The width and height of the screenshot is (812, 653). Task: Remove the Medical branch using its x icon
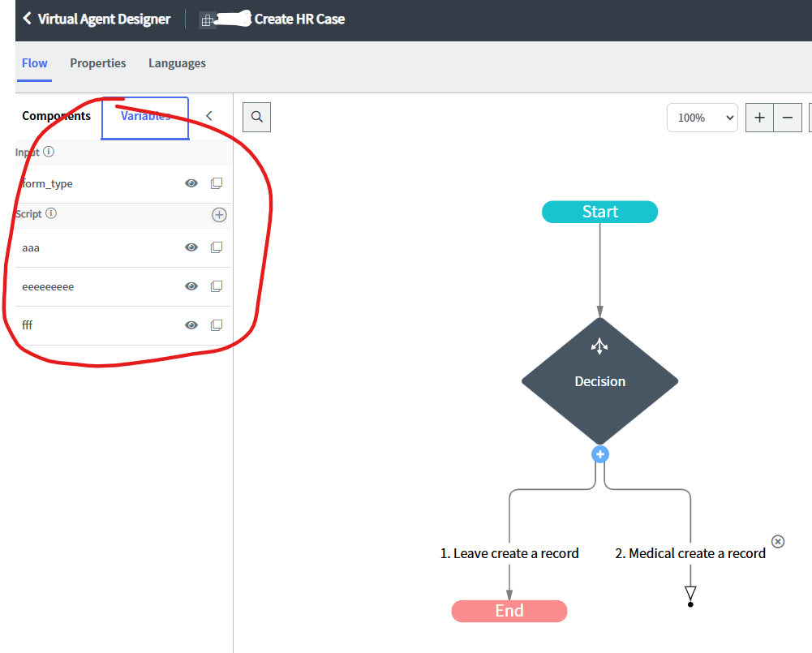coord(777,541)
